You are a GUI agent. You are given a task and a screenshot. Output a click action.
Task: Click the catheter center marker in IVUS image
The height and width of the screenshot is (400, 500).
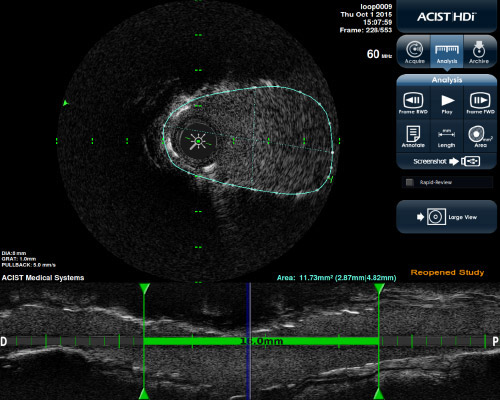[x=198, y=141]
